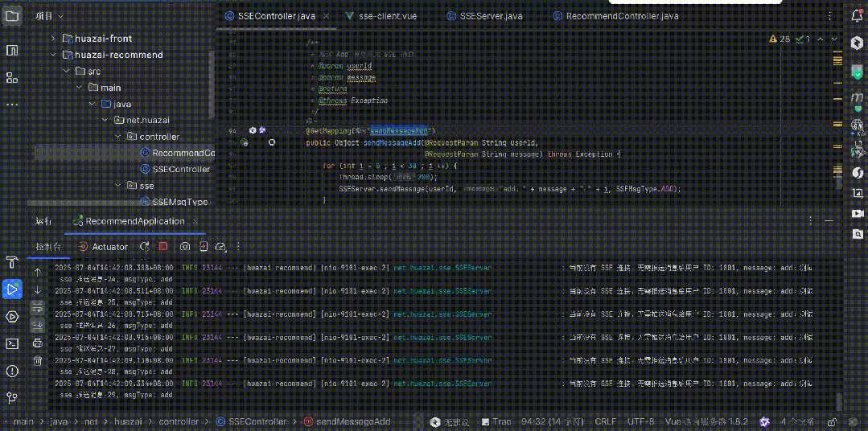The width and height of the screenshot is (868, 431).
Task: Open the Services tool window icon
Action: coord(11,317)
